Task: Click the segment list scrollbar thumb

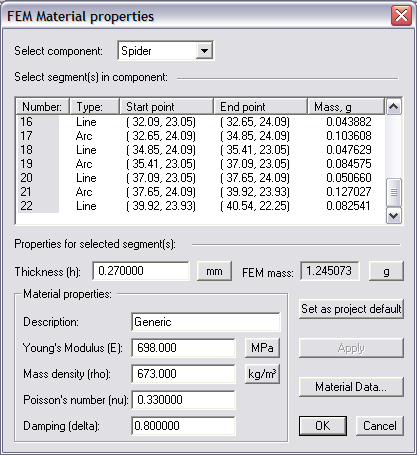Action: 394,192
